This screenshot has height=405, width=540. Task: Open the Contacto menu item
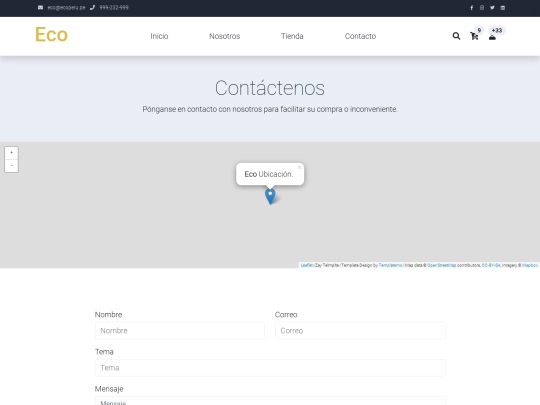point(360,36)
